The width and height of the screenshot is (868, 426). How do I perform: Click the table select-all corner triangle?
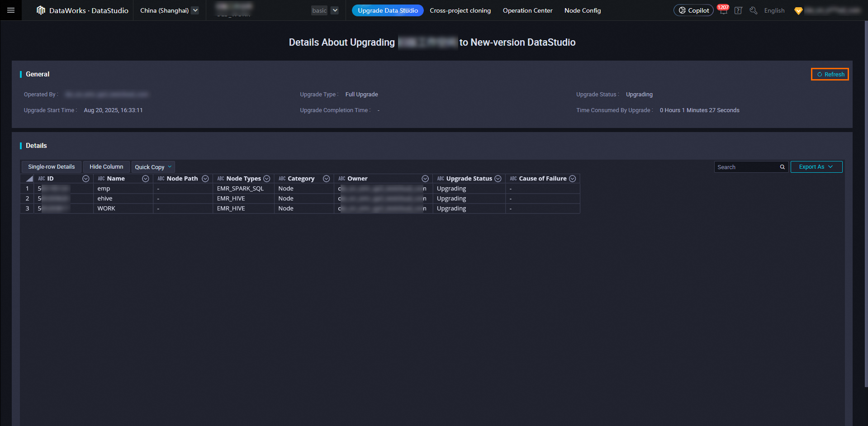29,179
